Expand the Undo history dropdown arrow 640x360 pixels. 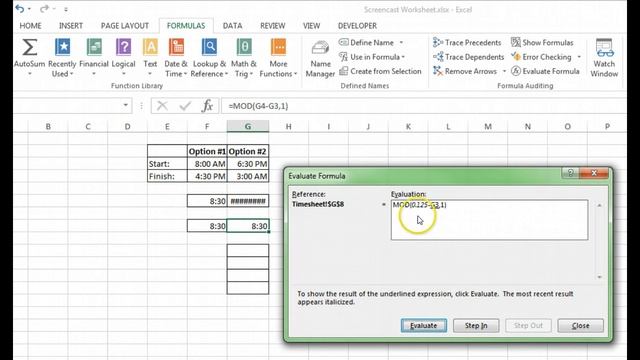(x=29, y=9)
